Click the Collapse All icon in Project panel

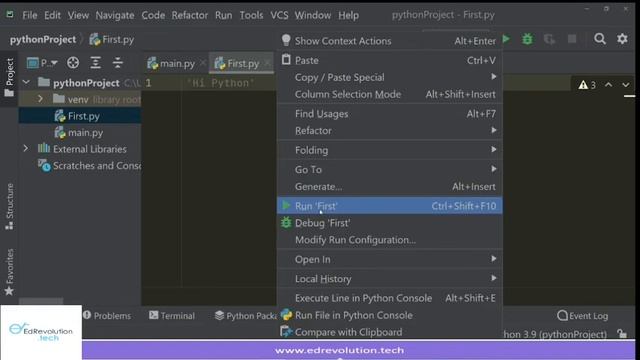point(118,63)
